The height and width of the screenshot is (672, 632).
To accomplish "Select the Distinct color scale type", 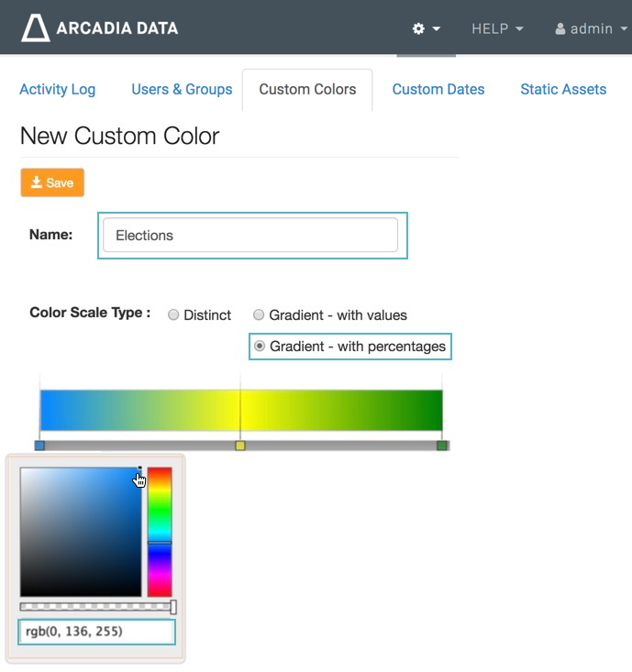I will tap(173, 315).
